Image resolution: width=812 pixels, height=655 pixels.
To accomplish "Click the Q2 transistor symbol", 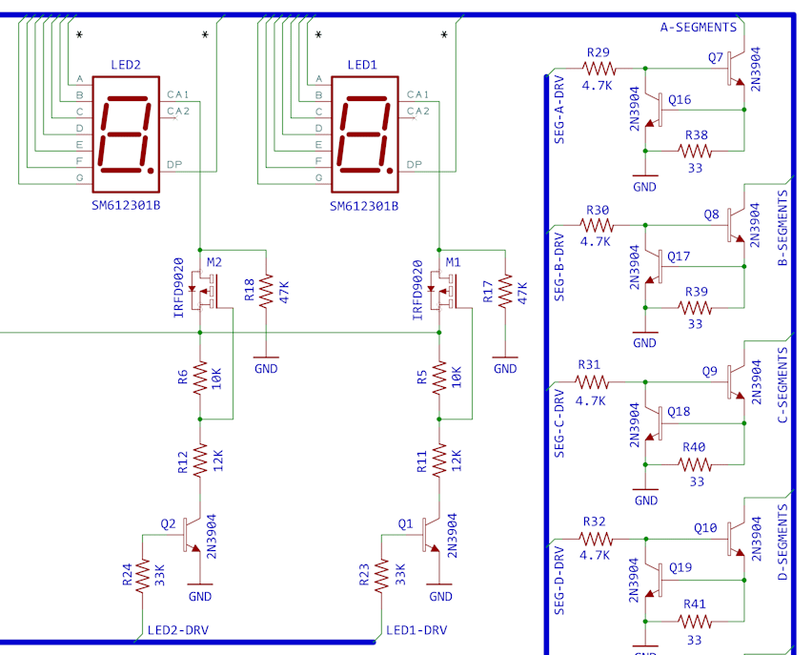I will (192, 535).
